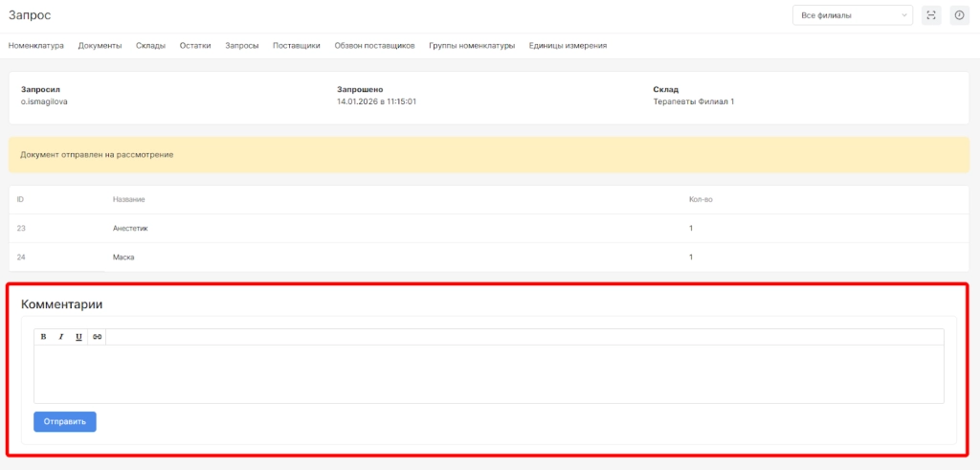This screenshot has width=980, height=470.
Task: Select the Анестетик row in the table
Action: 130,229
